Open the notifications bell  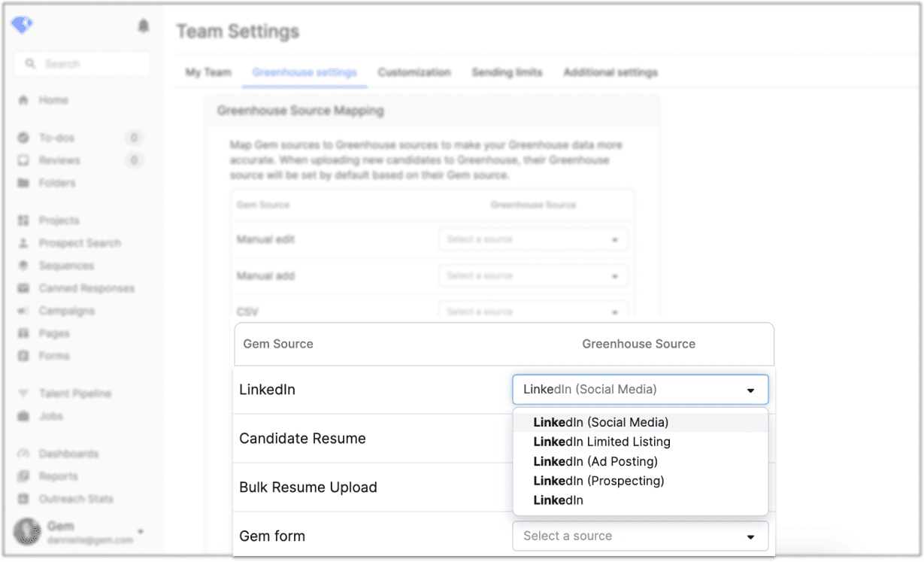(143, 26)
